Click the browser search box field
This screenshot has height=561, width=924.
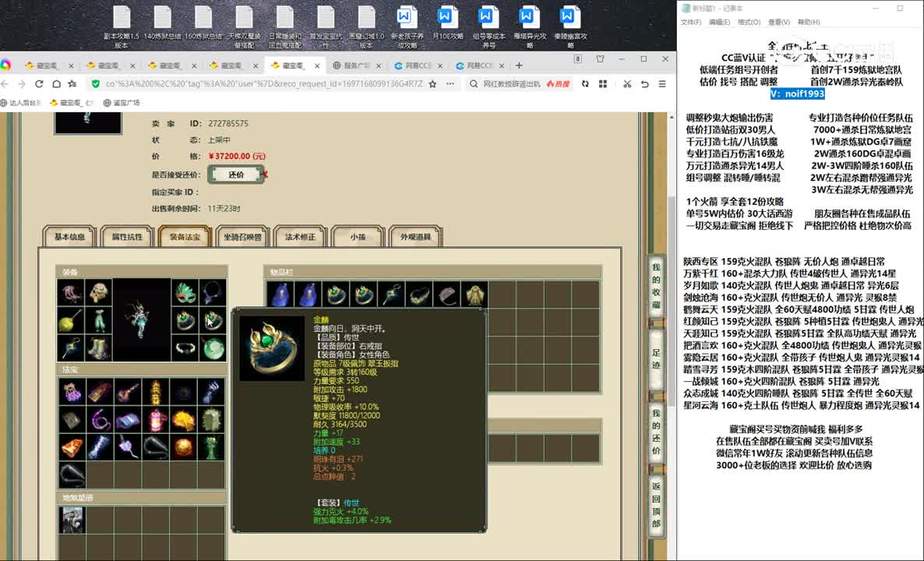[520, 83]
